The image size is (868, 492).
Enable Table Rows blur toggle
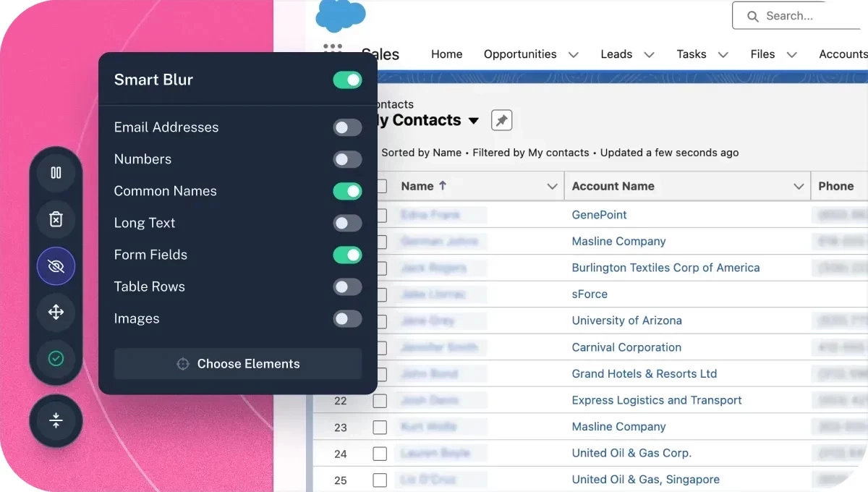click(x=347, y=287)
